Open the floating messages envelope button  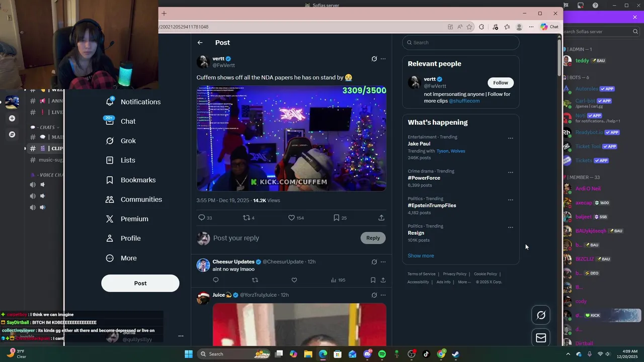pyautogui.click(x=541, y=338)
